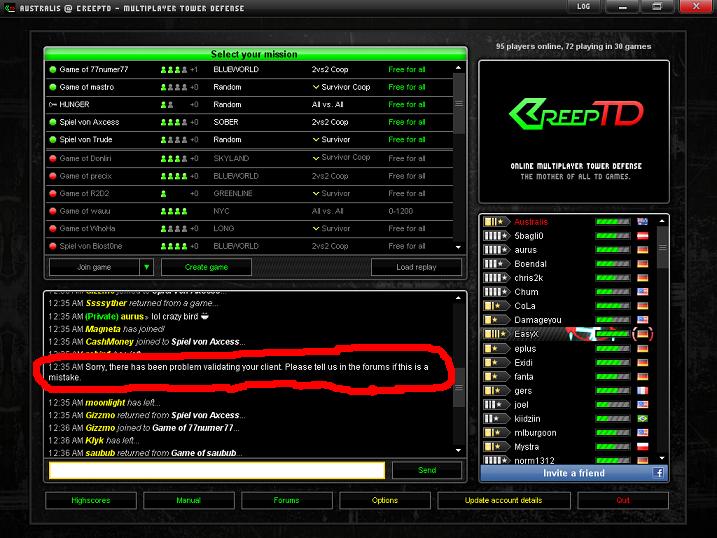Click Join game button

coord(94,267)
